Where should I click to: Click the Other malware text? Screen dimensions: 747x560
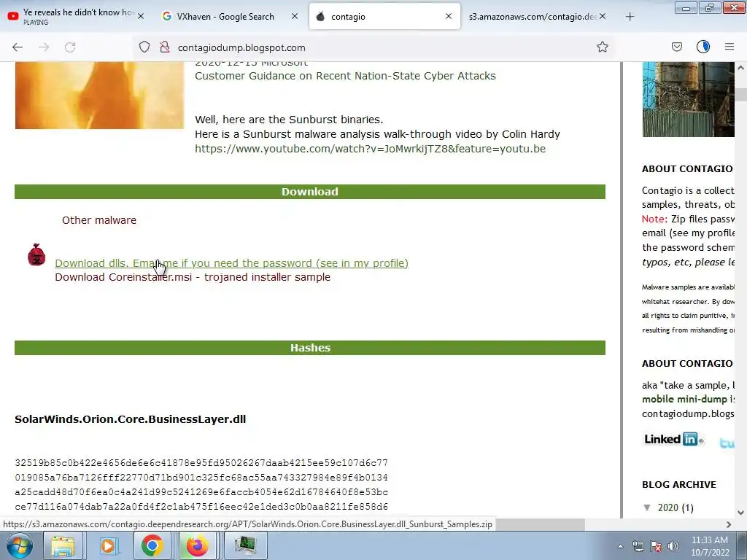pyautogui.click(x=99, y=220)
